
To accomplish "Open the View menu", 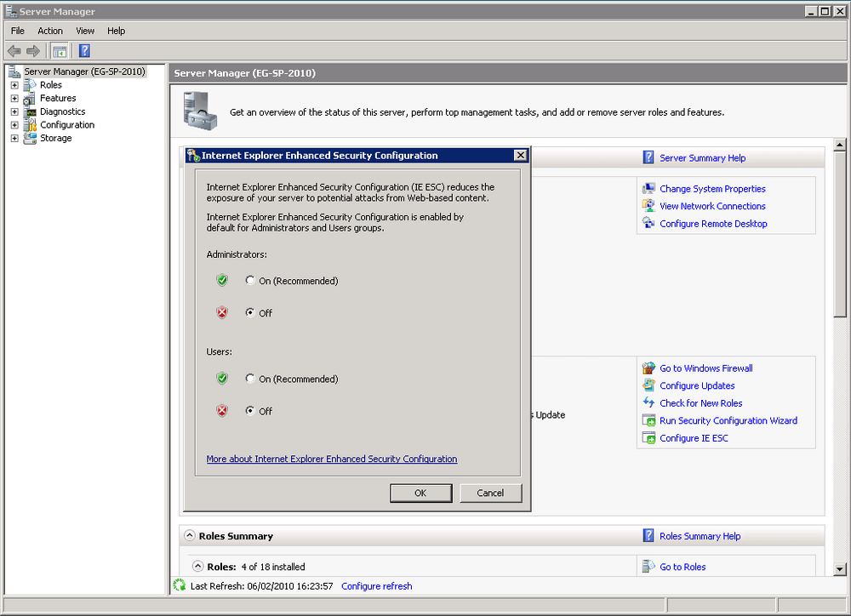I will pos(85,31).
